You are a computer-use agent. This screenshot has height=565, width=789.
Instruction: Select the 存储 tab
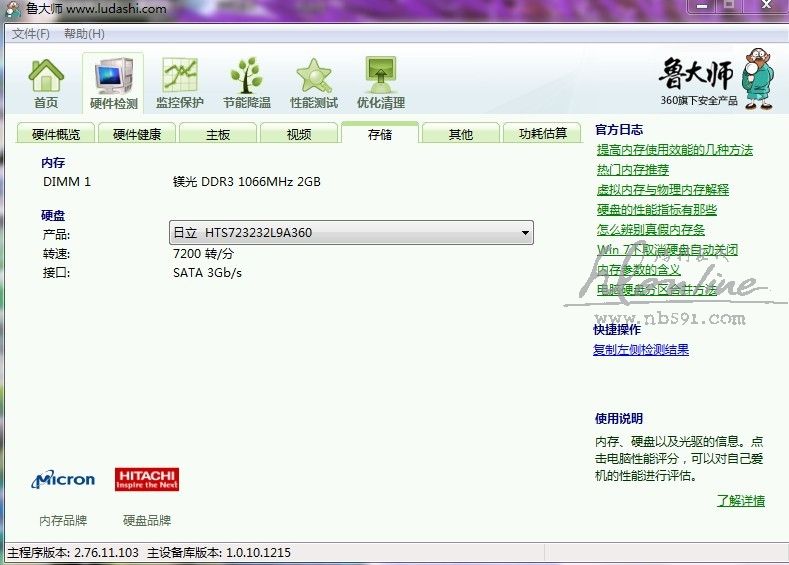[380, 133]
